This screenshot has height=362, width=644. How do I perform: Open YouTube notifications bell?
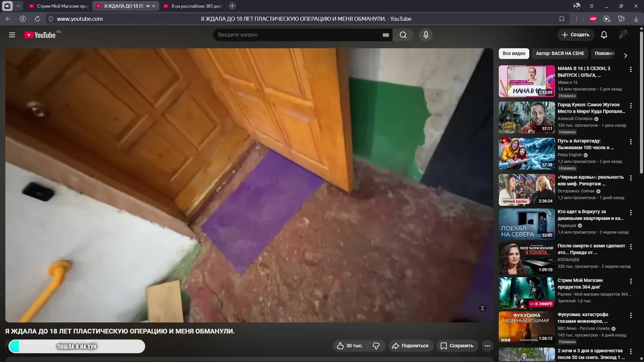pyautogui.click(x=604, y=35)
